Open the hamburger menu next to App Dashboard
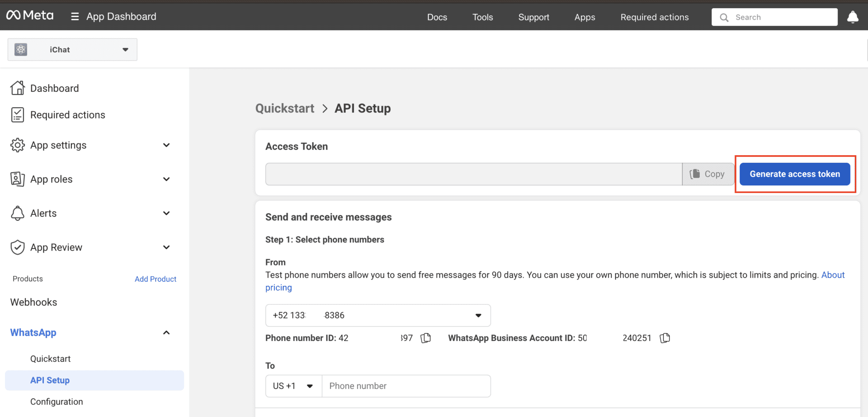 (75, 17)
